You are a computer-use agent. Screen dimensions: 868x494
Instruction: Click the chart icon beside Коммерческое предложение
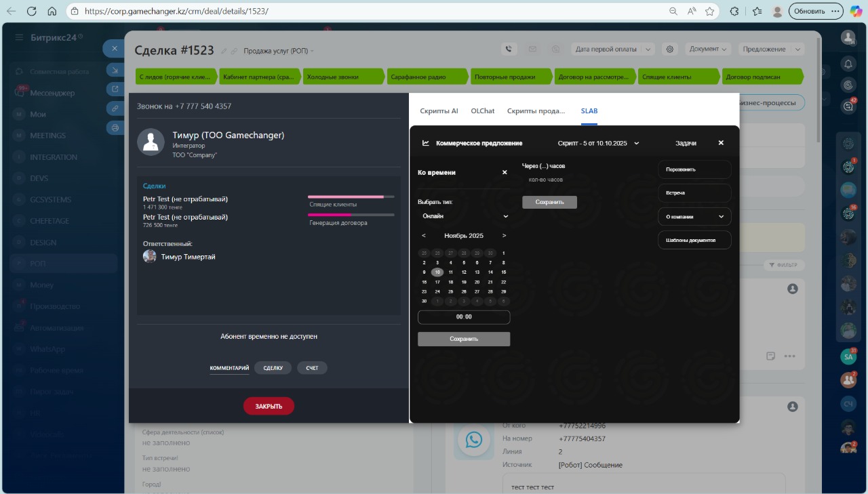(x=426, y=143)
